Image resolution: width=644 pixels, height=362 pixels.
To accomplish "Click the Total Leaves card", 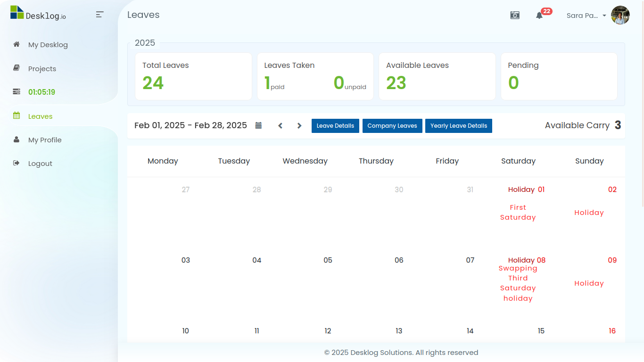I will tap(193, 76).
